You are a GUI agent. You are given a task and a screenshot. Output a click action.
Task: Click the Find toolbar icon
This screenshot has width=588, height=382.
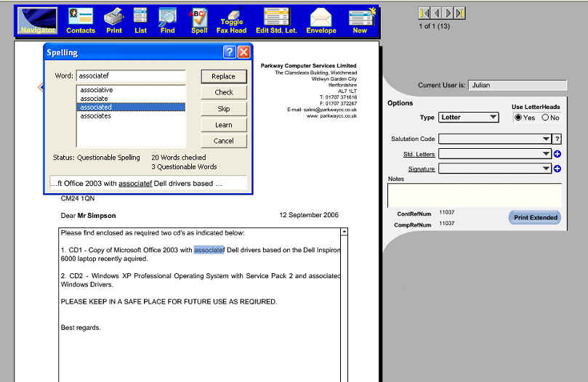167,21
